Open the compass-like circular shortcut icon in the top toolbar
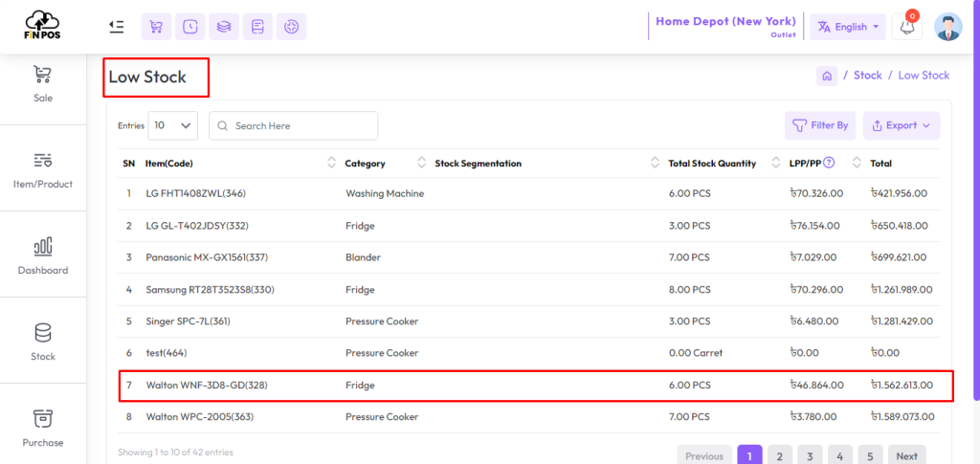The image size is (980, 464). [x=291, y=27]
